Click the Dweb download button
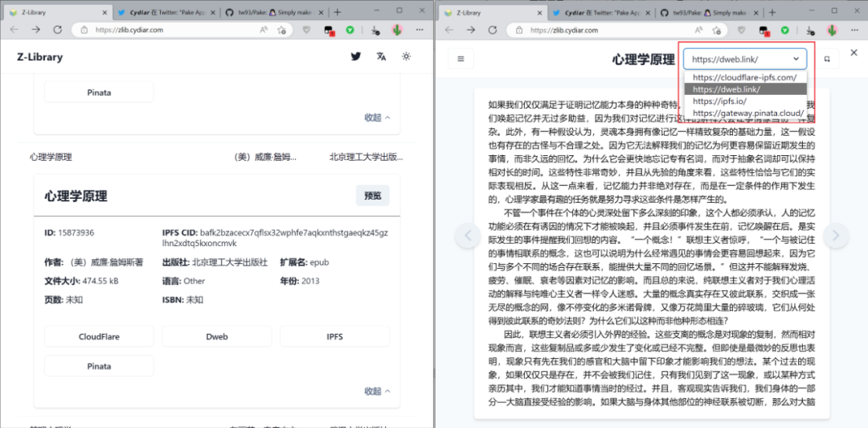 point(217,336)
